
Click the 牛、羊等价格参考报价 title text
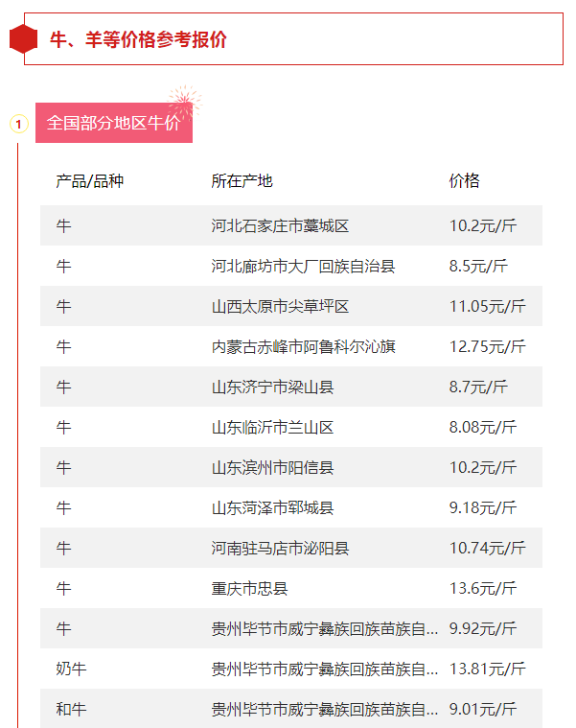coord(138,39)
